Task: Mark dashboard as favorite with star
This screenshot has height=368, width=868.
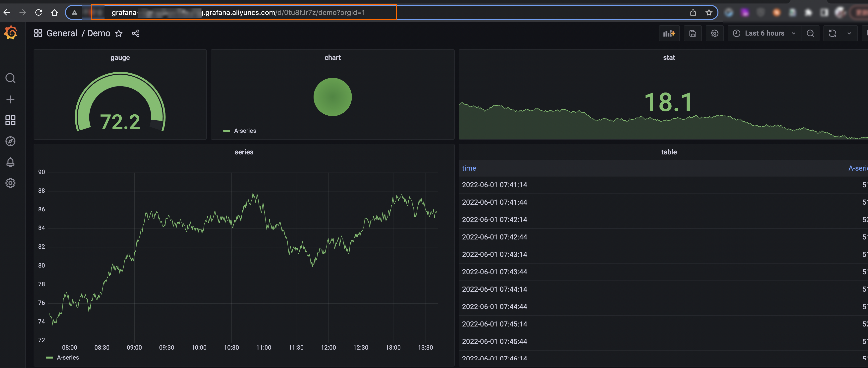Action: 119,33
